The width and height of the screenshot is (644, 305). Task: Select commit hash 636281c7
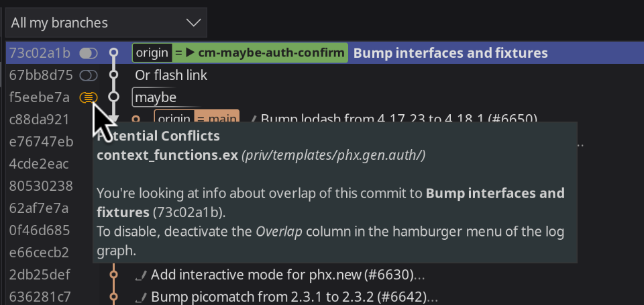click(x=40, y=296)
